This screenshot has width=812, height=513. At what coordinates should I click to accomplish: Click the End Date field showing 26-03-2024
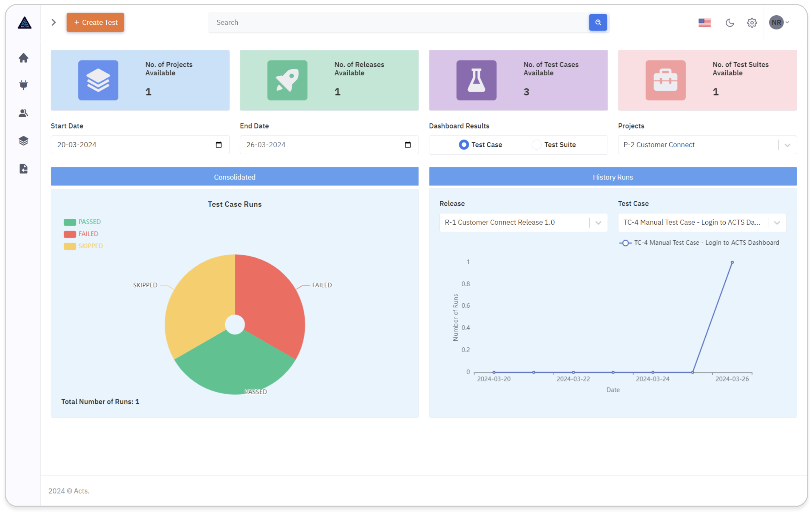point(329,145)
